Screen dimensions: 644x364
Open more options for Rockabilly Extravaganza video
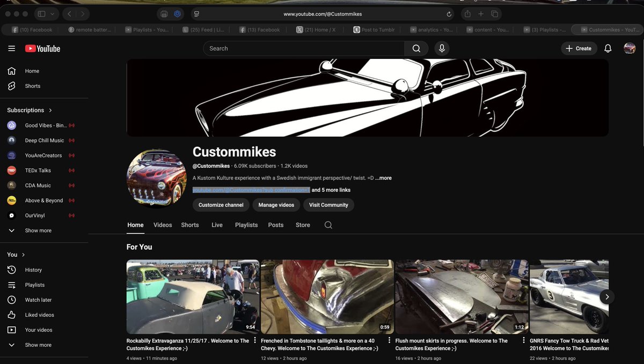255,340
